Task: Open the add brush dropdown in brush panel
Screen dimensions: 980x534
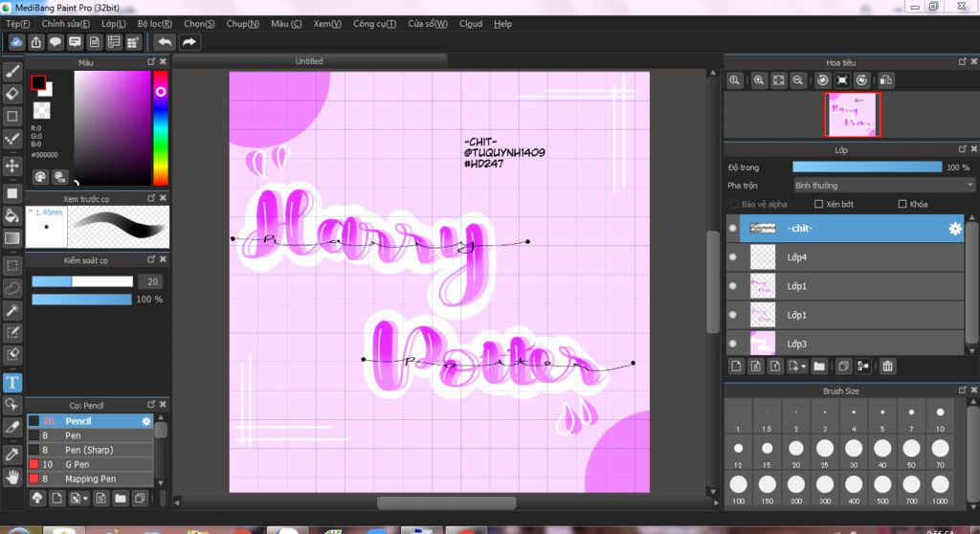Action: click(x=85, y=499)
